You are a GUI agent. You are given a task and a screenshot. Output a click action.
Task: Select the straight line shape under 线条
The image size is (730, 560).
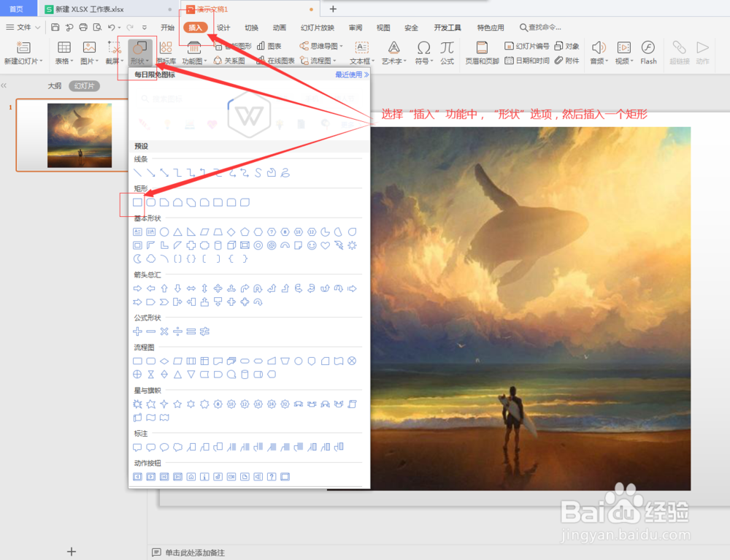tap(137, 173)
